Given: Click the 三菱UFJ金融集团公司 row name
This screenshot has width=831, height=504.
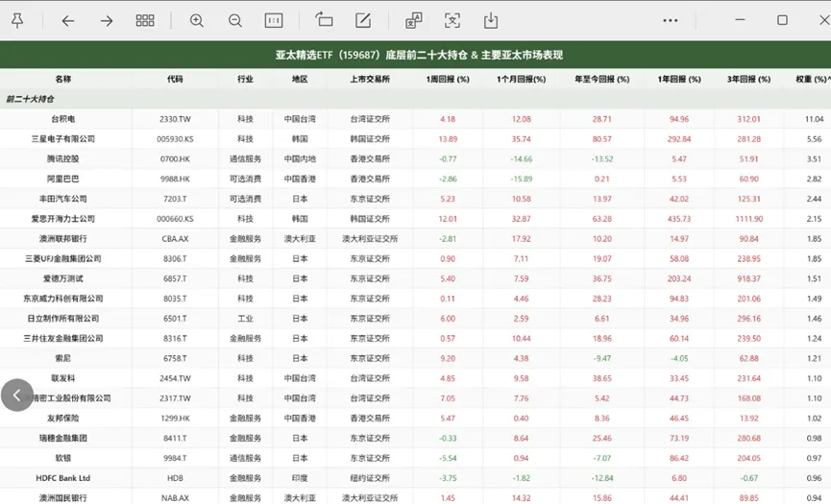Looking at the screenshot, I should (x=63, y=258).
